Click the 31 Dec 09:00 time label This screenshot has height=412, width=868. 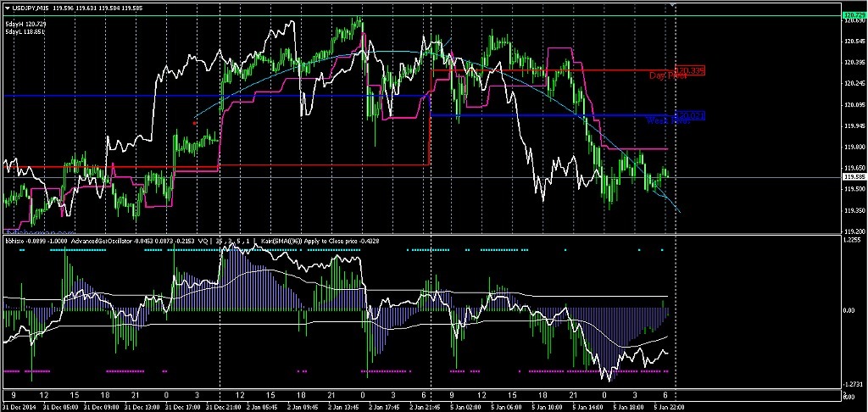click(102, 406)
